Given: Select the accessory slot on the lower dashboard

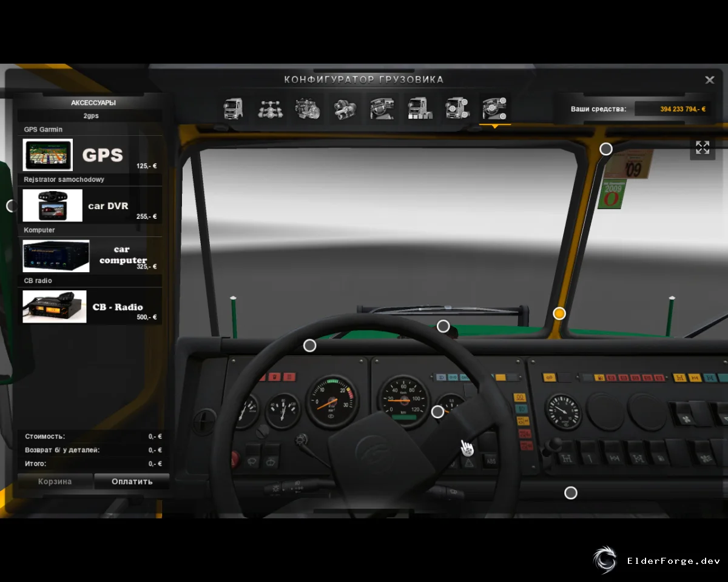Looking at the screenshot, I should [x=571, y=493].
